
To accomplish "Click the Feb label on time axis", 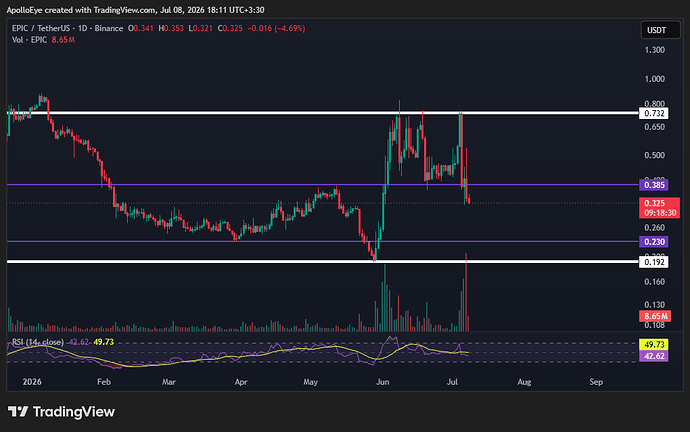I will click(104, 382).
